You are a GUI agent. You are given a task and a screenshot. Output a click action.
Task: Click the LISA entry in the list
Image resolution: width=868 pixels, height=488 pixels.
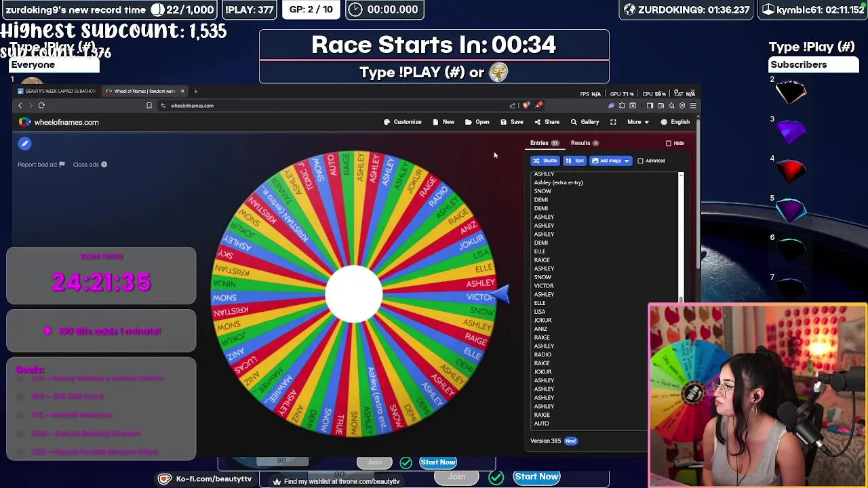(x=540, y=312)
